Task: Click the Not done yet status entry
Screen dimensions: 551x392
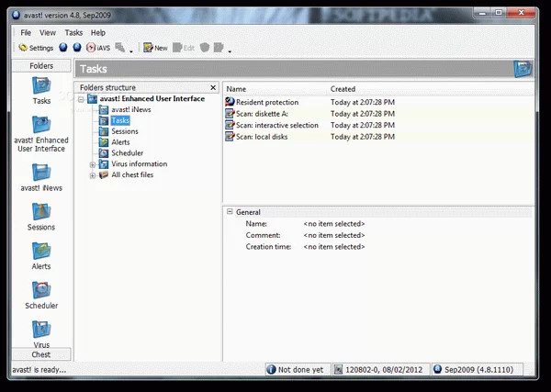Action: tap(298, 370)
